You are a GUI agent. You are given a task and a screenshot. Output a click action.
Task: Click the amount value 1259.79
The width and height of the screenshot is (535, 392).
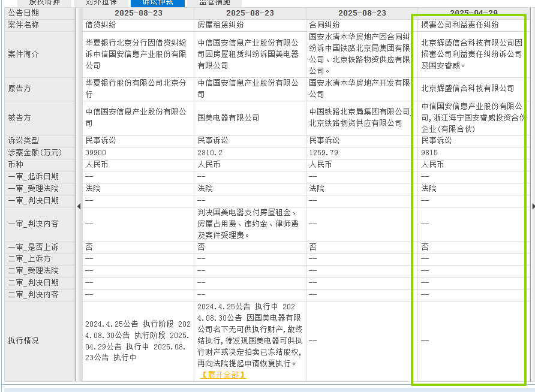[323, 153]
